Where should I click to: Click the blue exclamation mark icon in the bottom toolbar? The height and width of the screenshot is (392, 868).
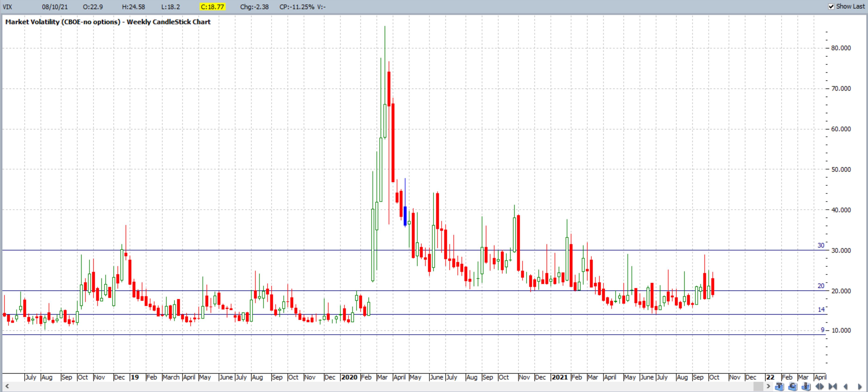click(806, 386)
